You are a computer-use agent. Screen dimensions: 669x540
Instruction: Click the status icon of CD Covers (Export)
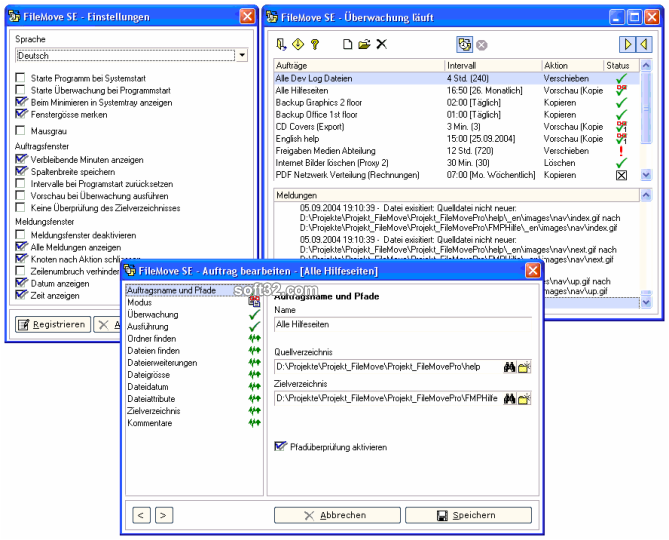621,127
